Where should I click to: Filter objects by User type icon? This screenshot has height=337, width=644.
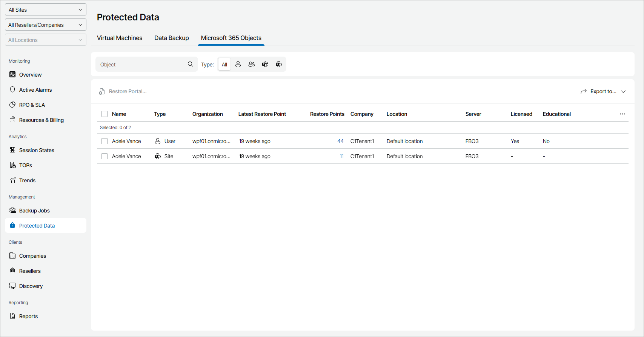click(238, 65)
